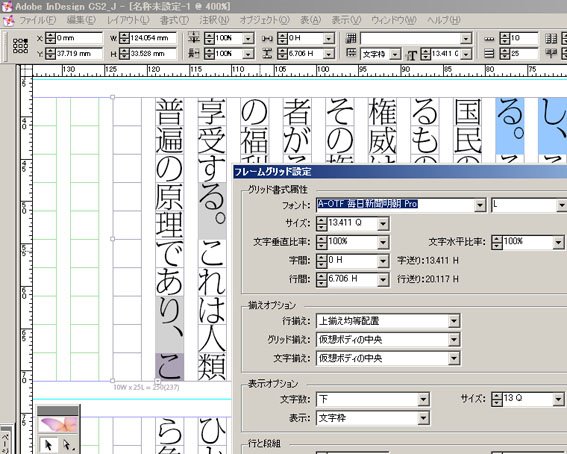Screen dimensions: 567x454
Task: Click the characters-per-line icon beside 10
Action: pos(489,38)
